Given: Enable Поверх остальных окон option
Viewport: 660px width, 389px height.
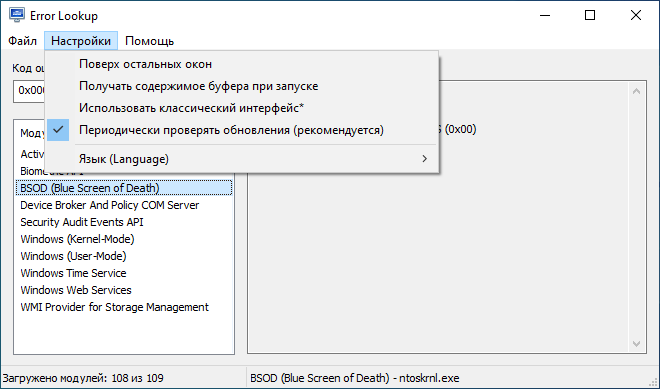Looking at the screenshot, I should pyautogui.click(x=242, y=64).
